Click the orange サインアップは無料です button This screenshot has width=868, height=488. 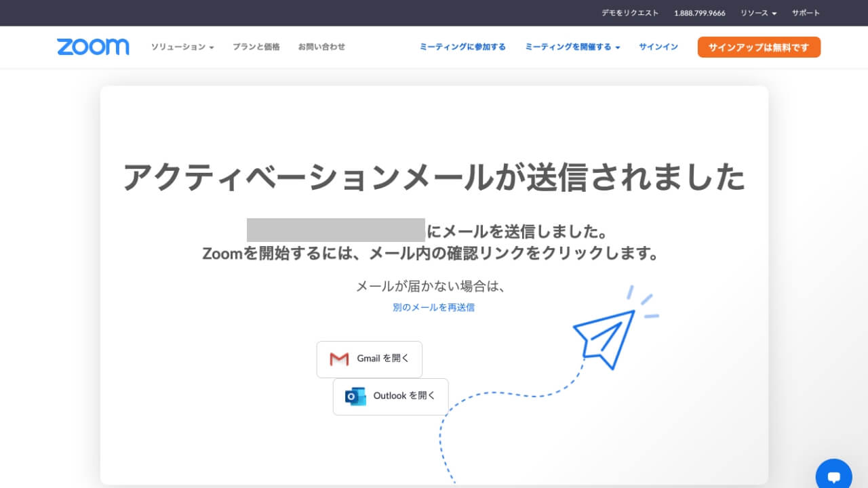(759, 47)
